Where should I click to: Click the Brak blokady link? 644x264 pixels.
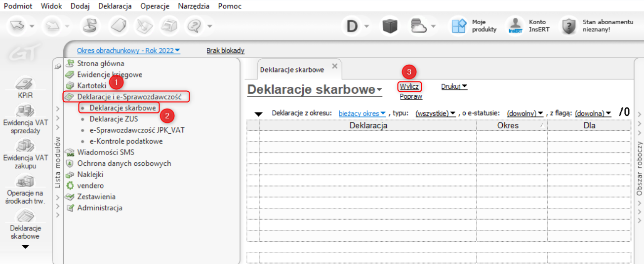(225, 50)
